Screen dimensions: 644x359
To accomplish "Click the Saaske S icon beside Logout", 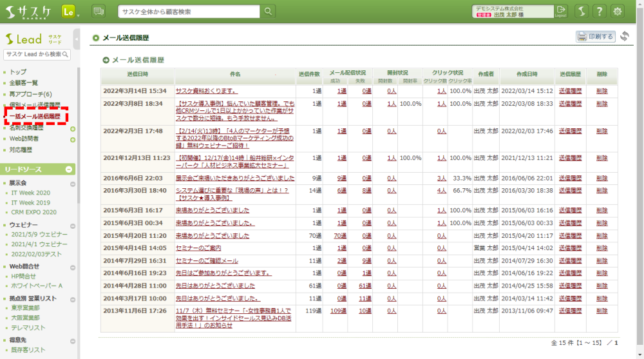I will point(581,12).
